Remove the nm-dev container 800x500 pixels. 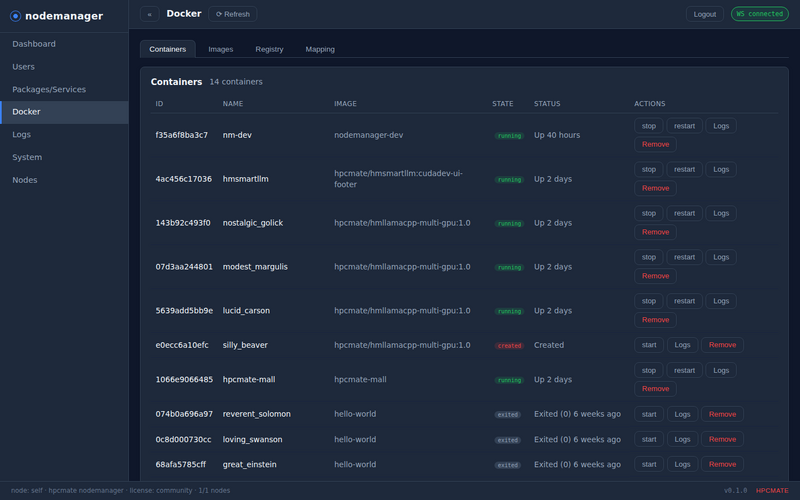[x=656, y=144]
